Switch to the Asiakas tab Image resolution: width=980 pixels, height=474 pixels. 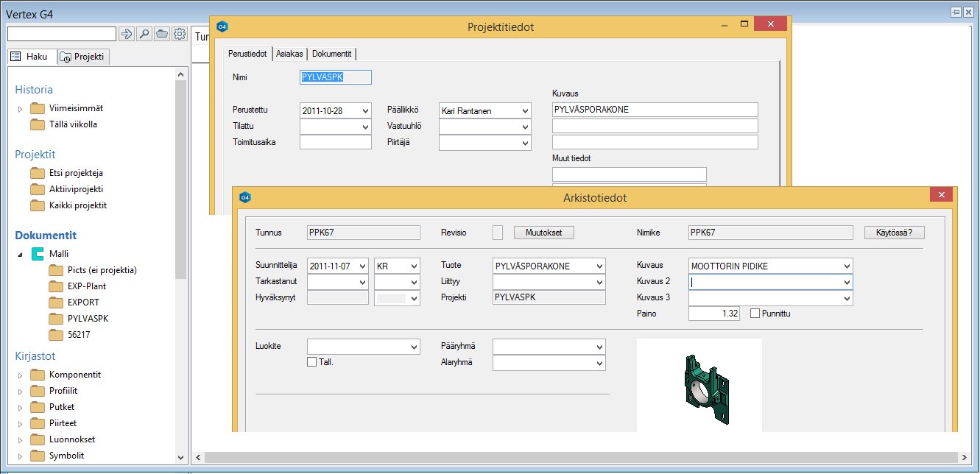pos(289,54)
